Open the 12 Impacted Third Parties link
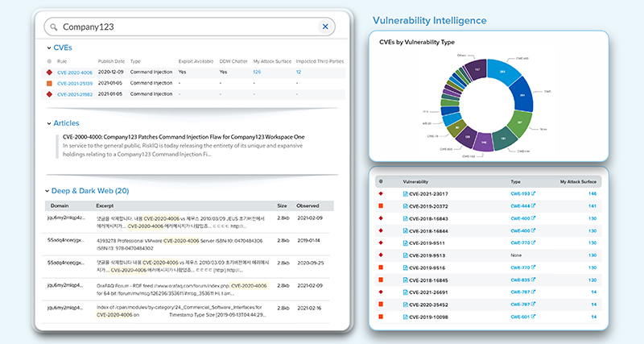Image resolution: width=644 pixels, height=344 pixels. coord(299,72)
